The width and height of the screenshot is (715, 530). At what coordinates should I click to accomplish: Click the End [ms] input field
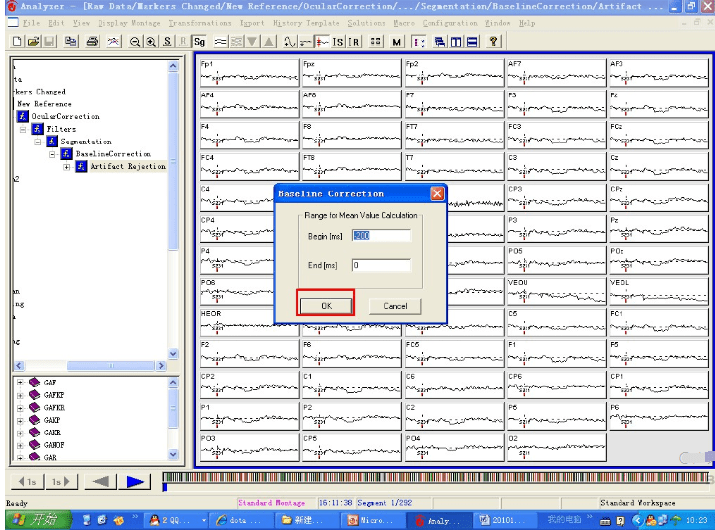click(381, 265)
